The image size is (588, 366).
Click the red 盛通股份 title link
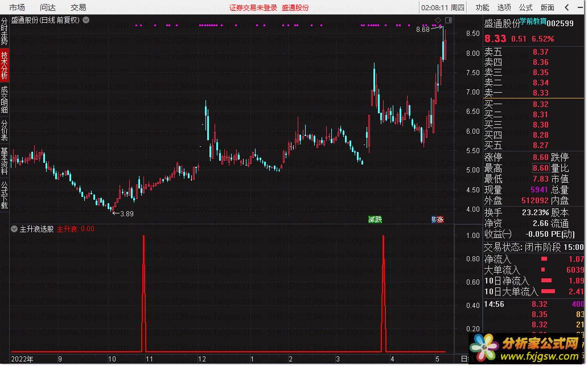click(295, 7)
